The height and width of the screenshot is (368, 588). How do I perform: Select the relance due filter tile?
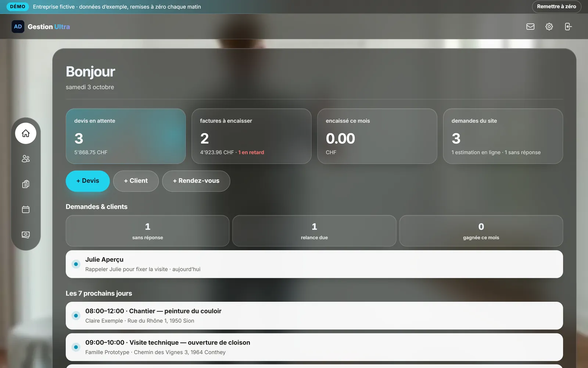coord(314,231)
